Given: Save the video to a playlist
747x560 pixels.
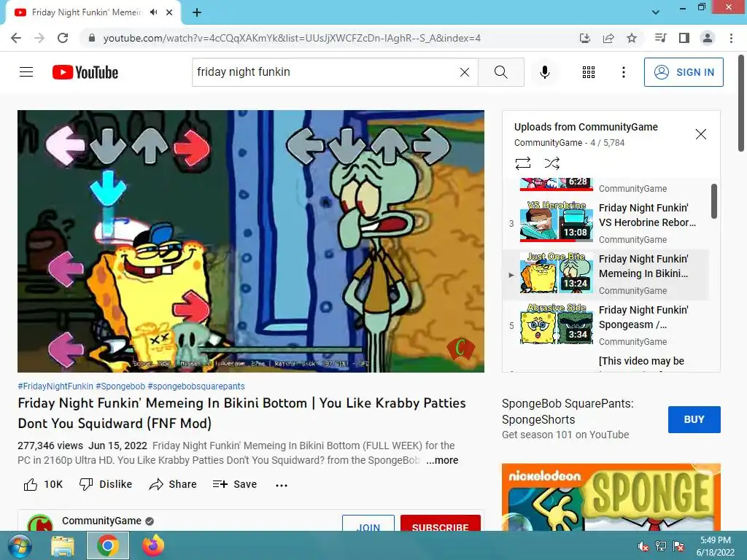Looking at the screenshot, I should point(234,484).
